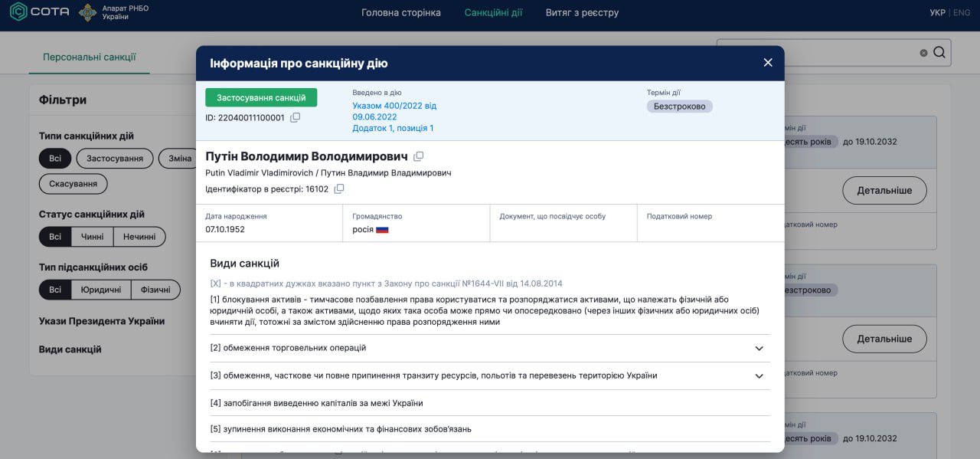This screenshot has width=980, height=459.
Task: Select 'Чинні' sanction status filter
Action: tap(92, 238)
